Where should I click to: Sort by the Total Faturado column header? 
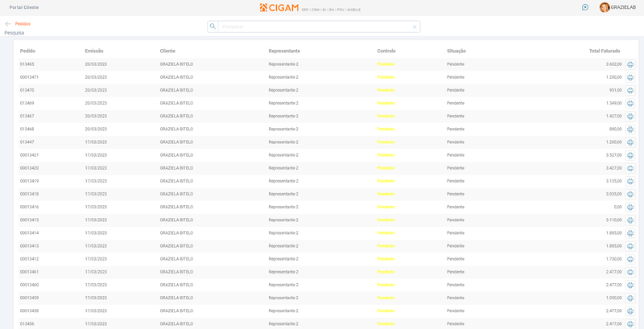pyautogui.click(x=605, y=51)
